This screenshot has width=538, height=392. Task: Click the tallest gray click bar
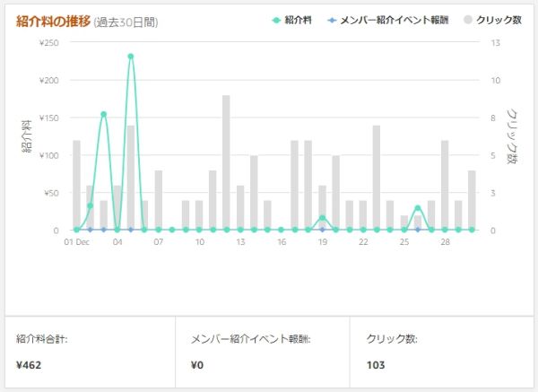(226, 162)
